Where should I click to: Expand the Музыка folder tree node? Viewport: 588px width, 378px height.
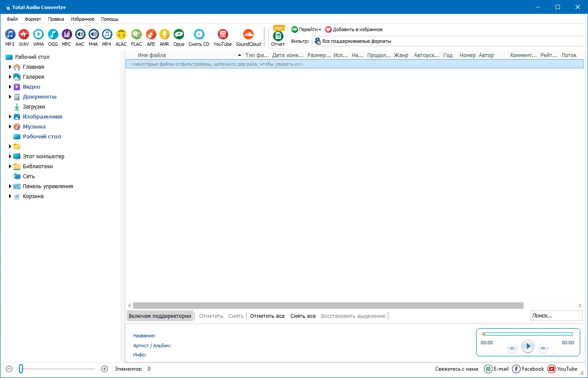point(10,127)
